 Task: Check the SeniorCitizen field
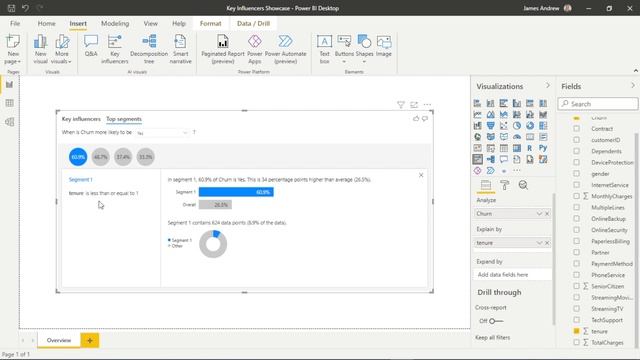pos(576,286)
